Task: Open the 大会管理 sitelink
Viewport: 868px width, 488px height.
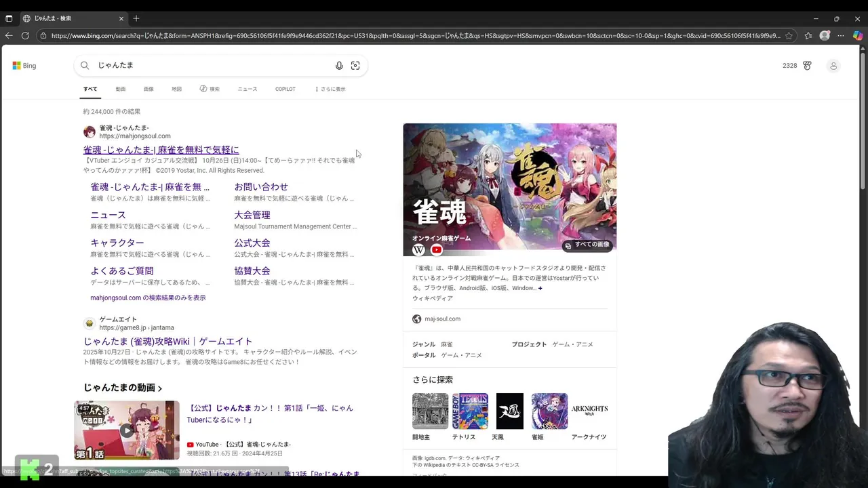Action: pos(252,215)
